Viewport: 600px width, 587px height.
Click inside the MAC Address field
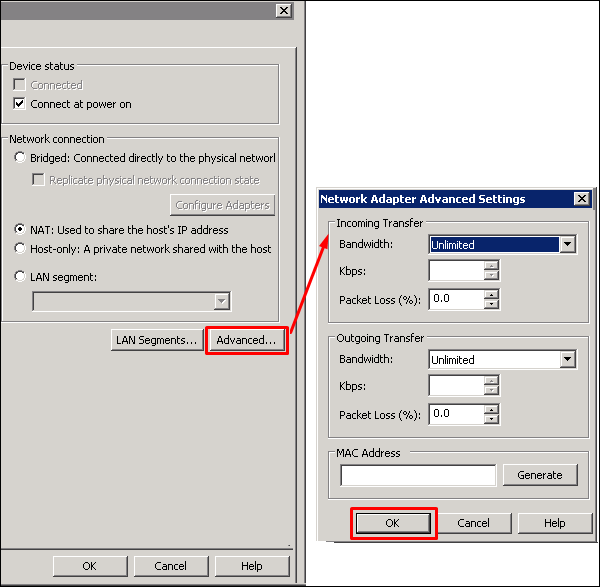pos(418,475)
